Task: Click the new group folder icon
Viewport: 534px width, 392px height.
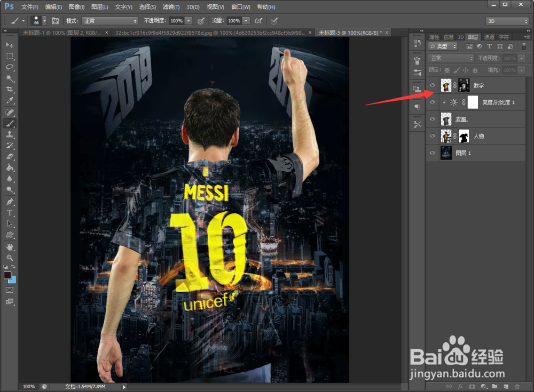Action: pos(494,386)
